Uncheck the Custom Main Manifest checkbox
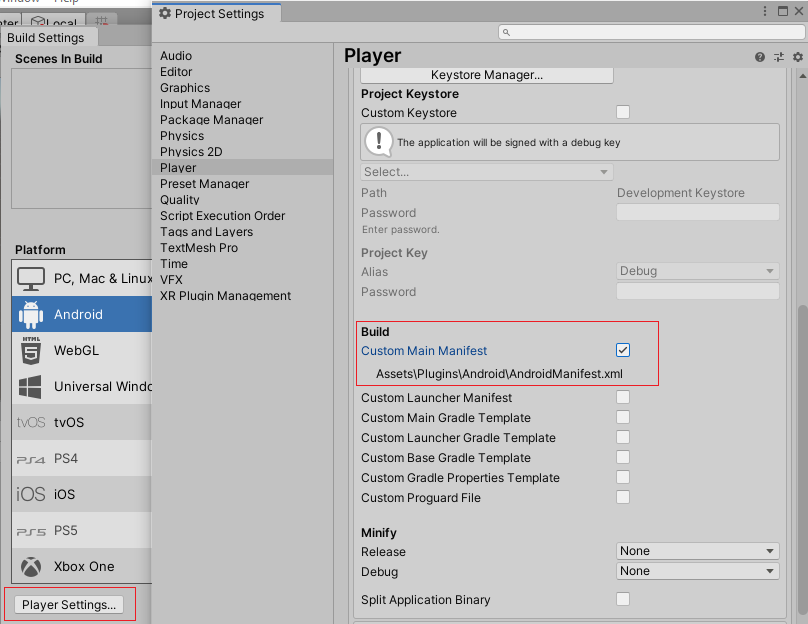The height and width of the screenshot is (624, 808). point(622,350)
